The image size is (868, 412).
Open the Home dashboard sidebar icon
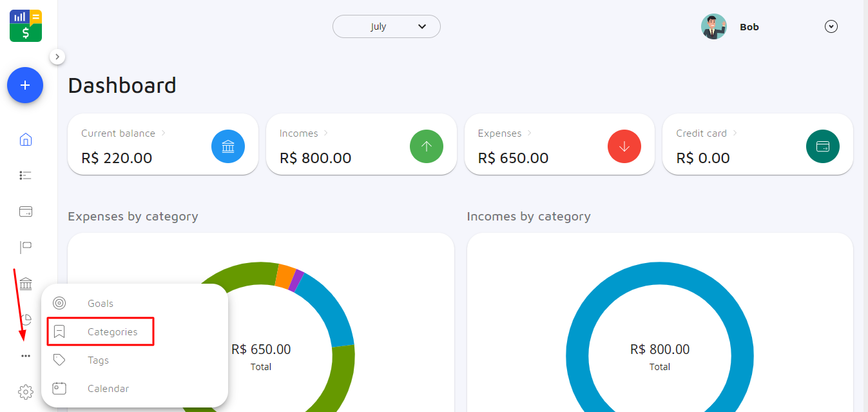(x=26, y=139)
